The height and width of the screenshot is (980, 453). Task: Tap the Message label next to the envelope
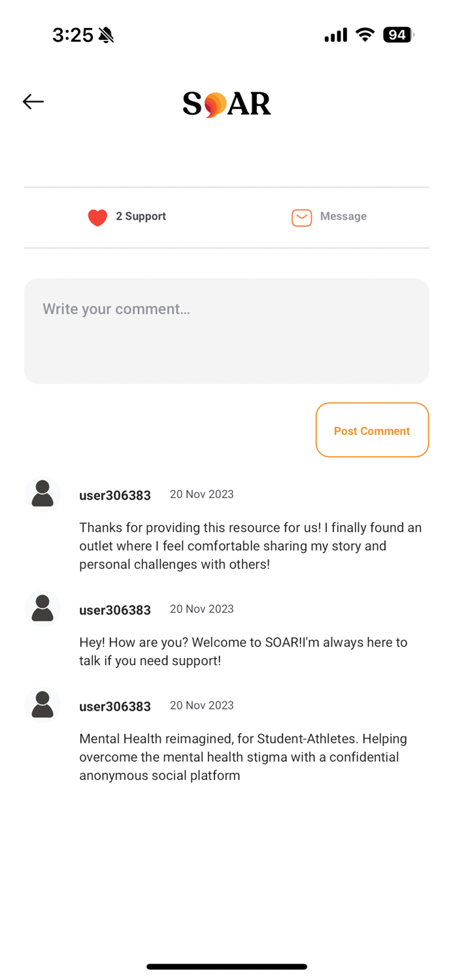[x=343, y=216]
